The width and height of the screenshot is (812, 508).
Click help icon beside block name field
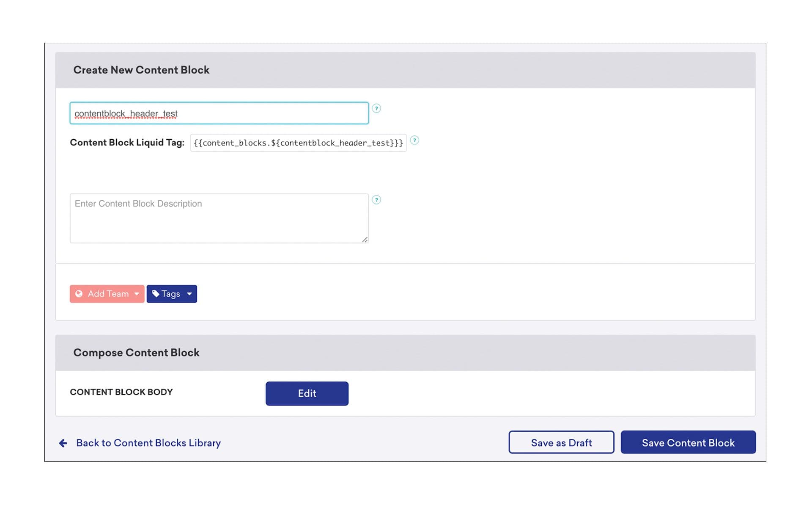click(376, 108)
